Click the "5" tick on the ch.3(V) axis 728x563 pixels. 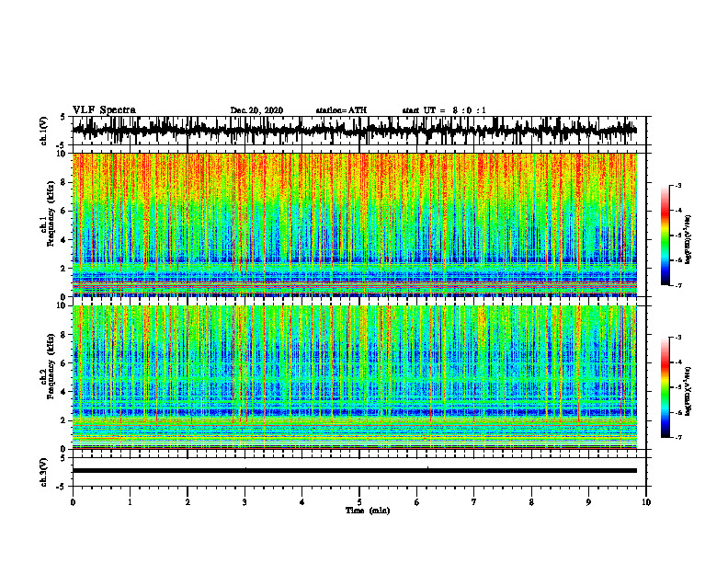[x=64, y=458]
